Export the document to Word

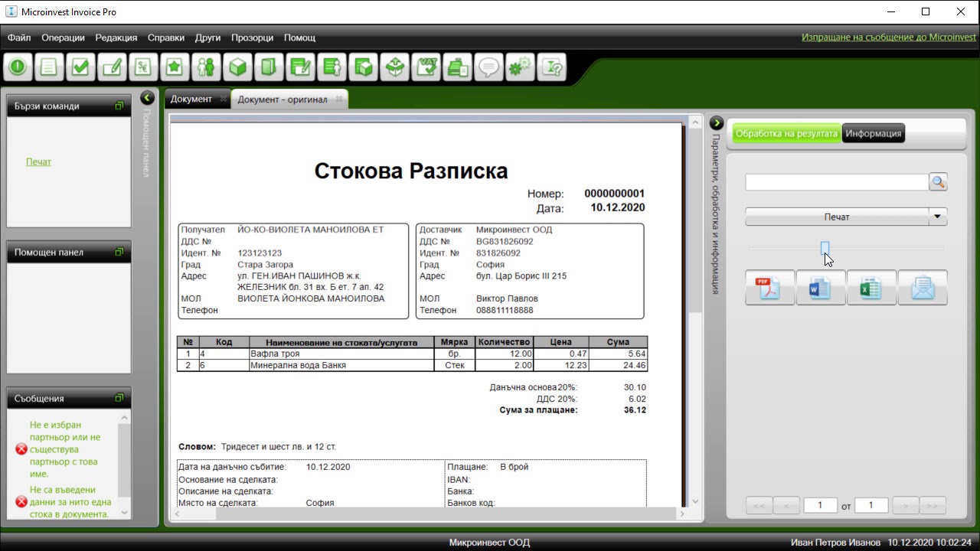pos(821,288)
